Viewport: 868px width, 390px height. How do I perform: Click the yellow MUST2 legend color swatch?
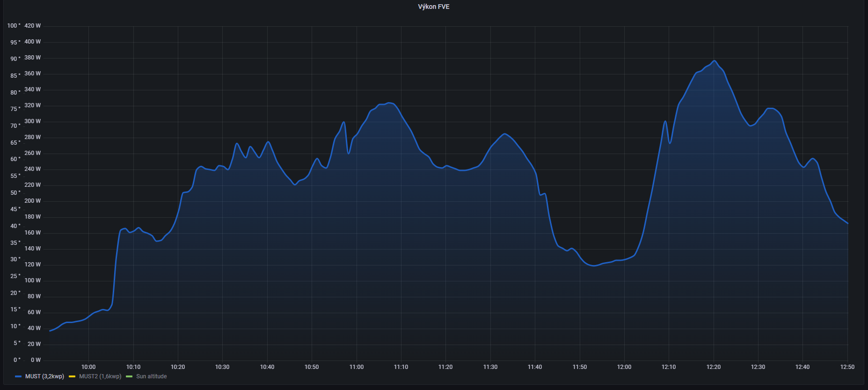pos(72,376)
